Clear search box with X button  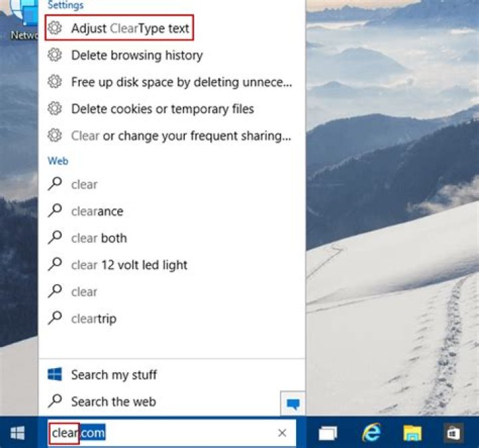282,433
